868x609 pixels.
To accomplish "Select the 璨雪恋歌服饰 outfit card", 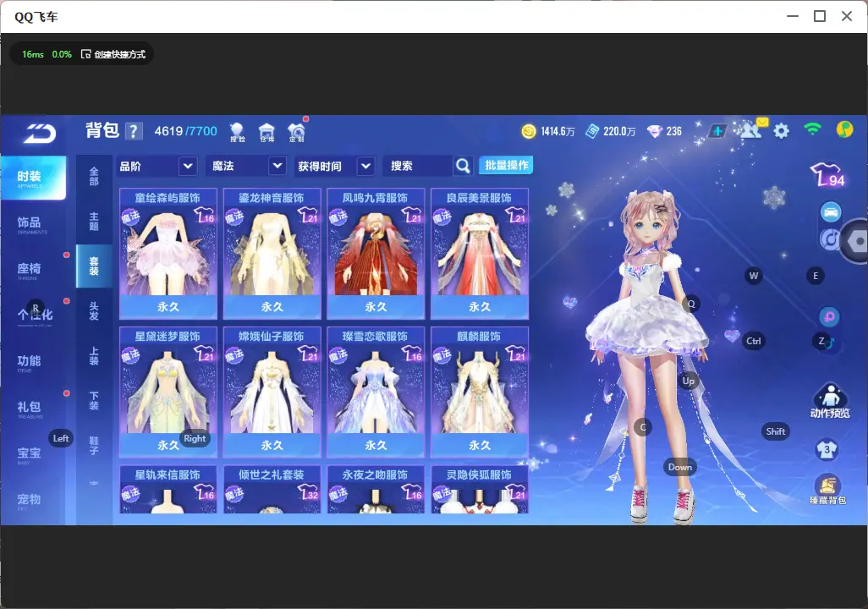I will coord(376,392).
